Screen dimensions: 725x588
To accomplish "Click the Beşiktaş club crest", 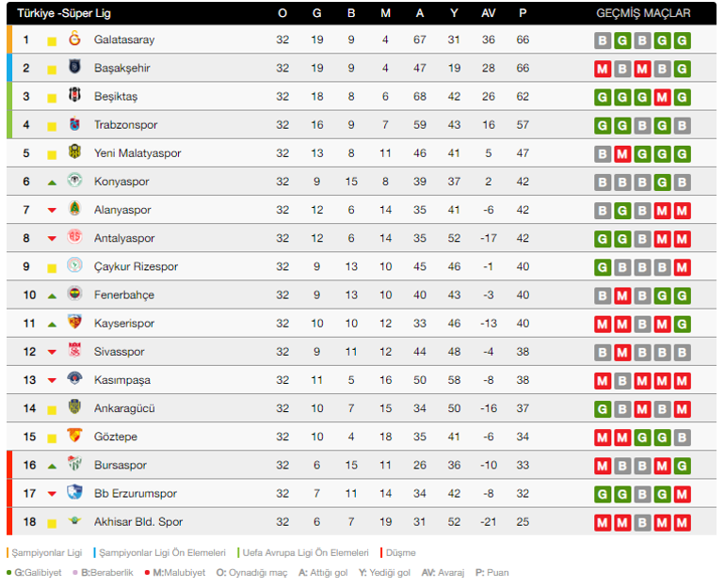I will tap(74, 96).
